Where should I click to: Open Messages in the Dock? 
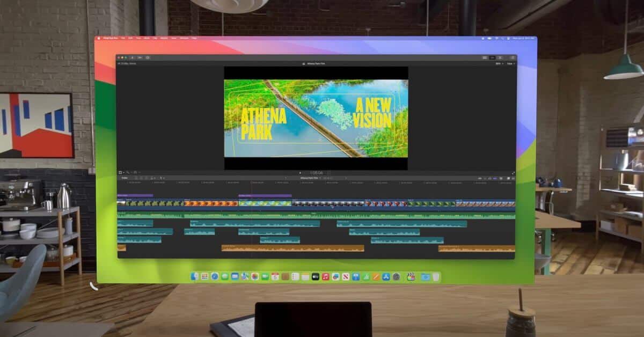(x=225, y=277)
